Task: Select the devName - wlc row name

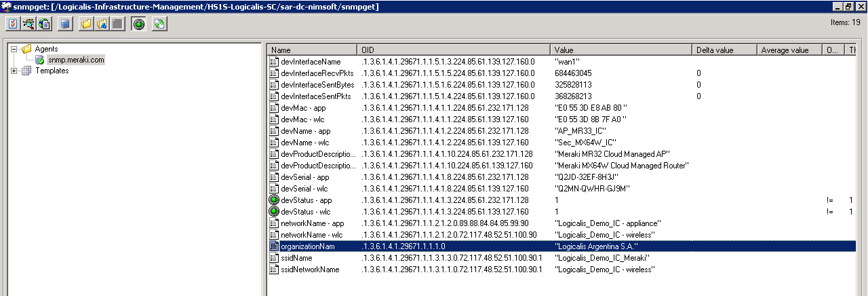Action: point(305,143)
